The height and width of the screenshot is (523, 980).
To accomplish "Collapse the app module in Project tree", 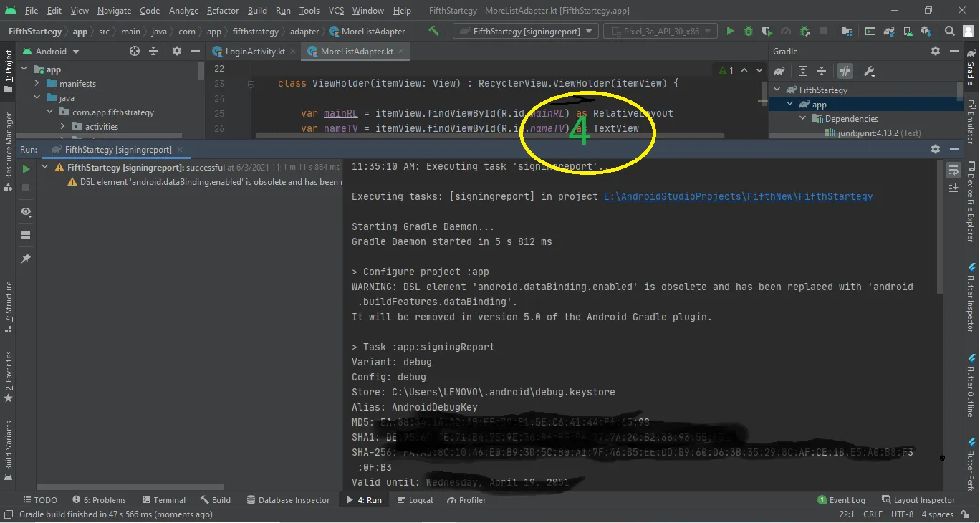I will 24,69.
